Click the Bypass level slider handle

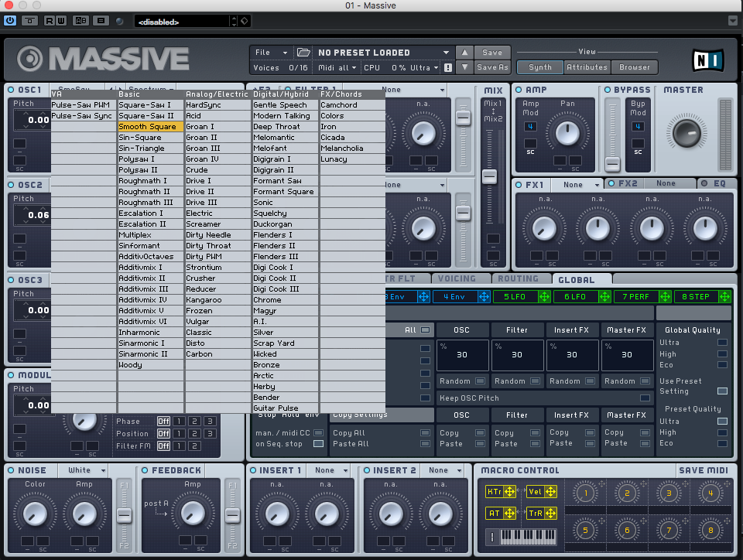click(612, 164)
